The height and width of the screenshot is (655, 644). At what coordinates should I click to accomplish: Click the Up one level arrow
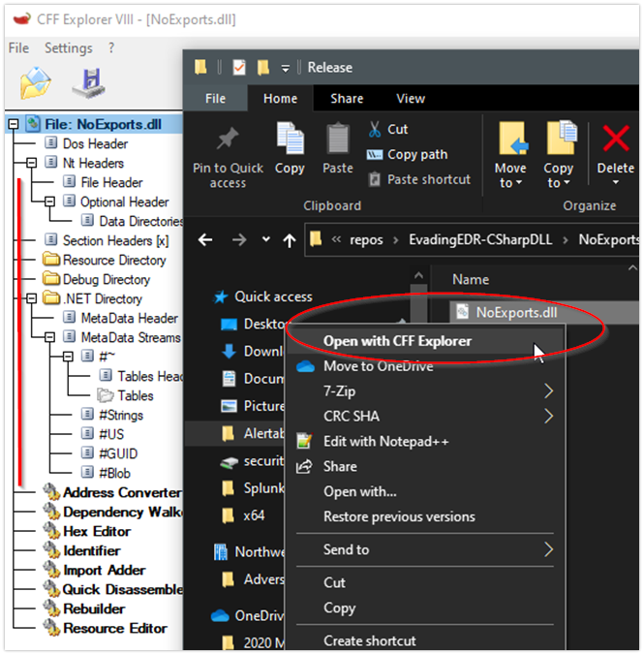[290, 240]
